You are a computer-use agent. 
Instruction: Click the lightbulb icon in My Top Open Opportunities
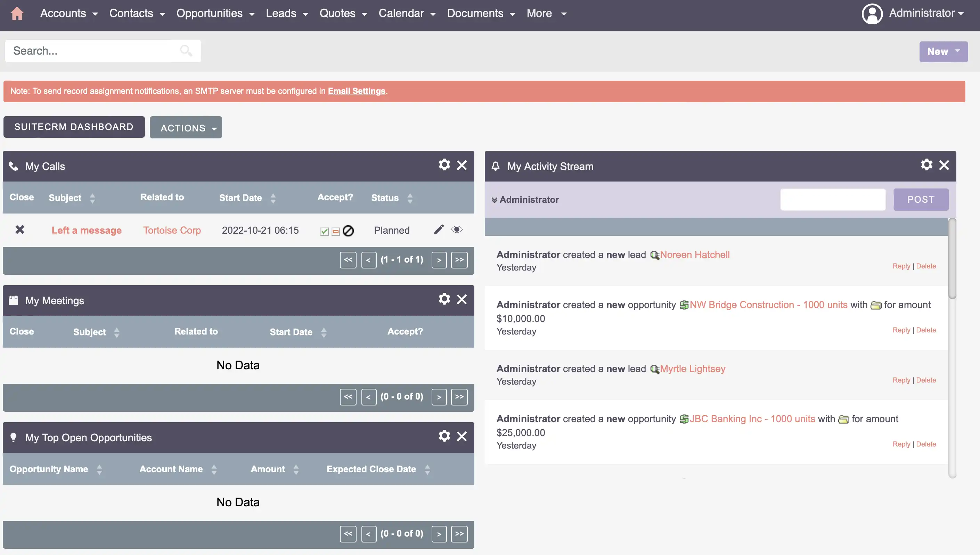pyautogui.click(x=14, y=437)
